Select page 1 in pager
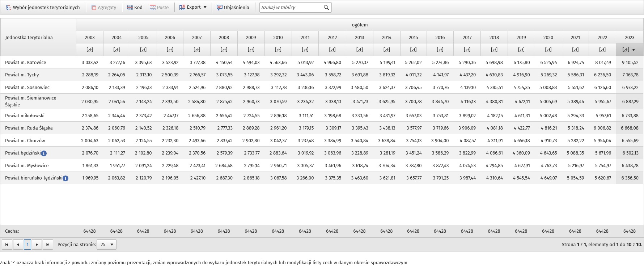Image resolution: width=644 pixels, height=266 pixels. click(x=27, y=245)
